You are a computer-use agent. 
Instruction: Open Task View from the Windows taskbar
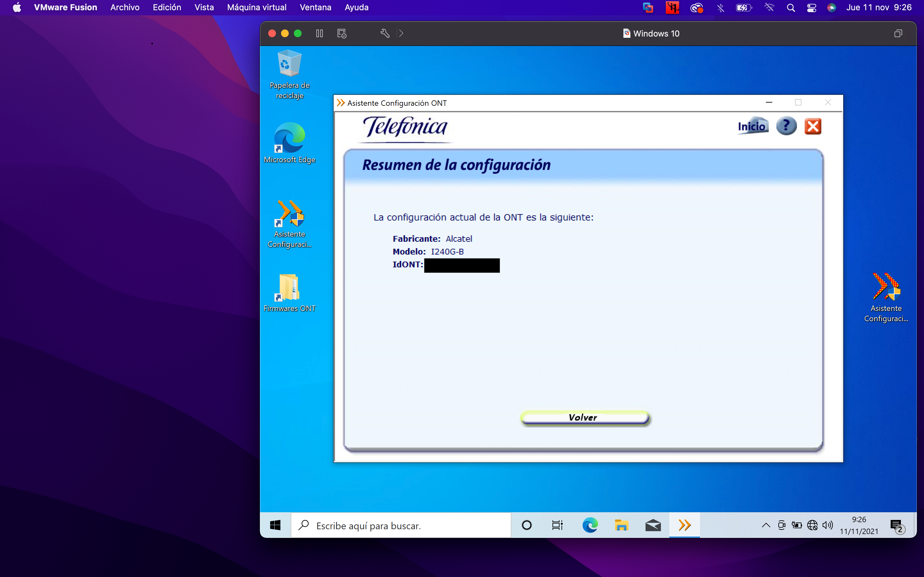point(557,525)
